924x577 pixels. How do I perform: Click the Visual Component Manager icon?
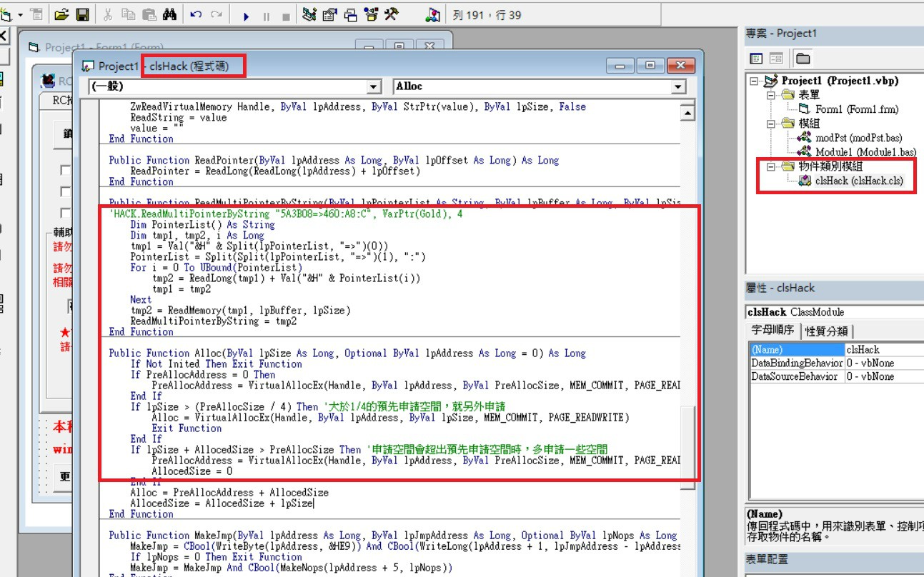click(433, 14)
